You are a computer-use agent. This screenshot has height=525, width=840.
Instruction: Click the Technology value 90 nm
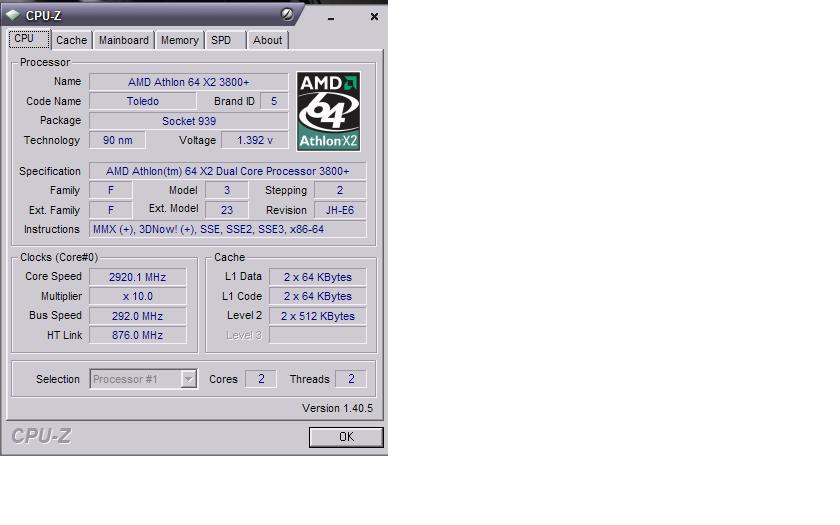[x=117, y=140]
